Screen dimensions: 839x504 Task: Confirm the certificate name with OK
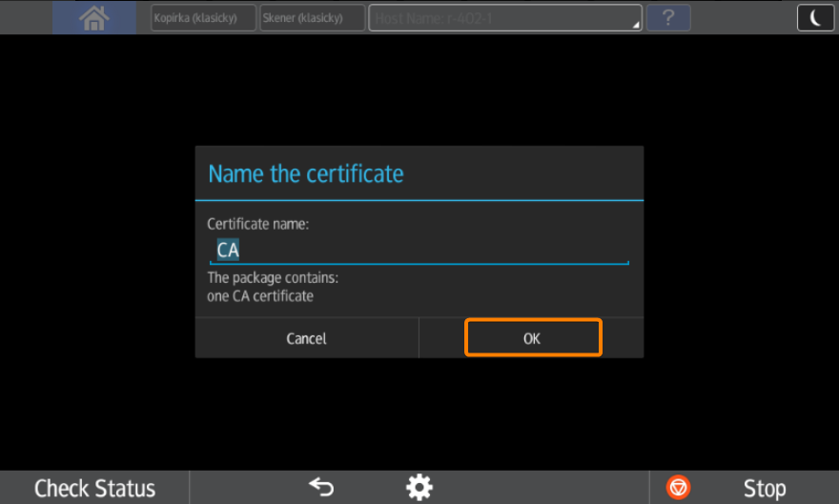pyautogui.click(x=532, y=338)
